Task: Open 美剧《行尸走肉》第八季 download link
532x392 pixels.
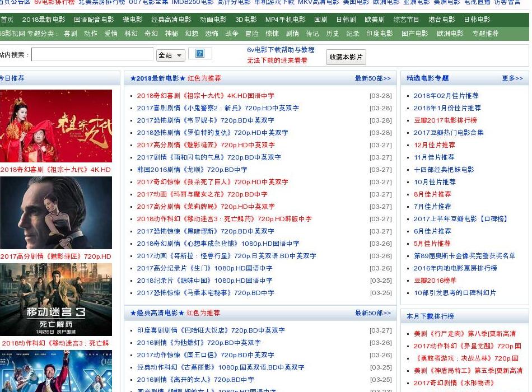Action: pyautogui.click(x=465, y=334)
